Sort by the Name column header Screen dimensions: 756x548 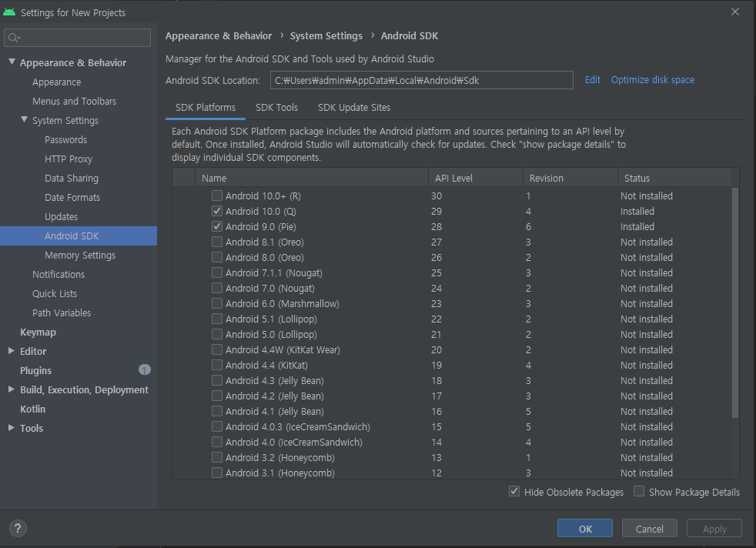312,178
